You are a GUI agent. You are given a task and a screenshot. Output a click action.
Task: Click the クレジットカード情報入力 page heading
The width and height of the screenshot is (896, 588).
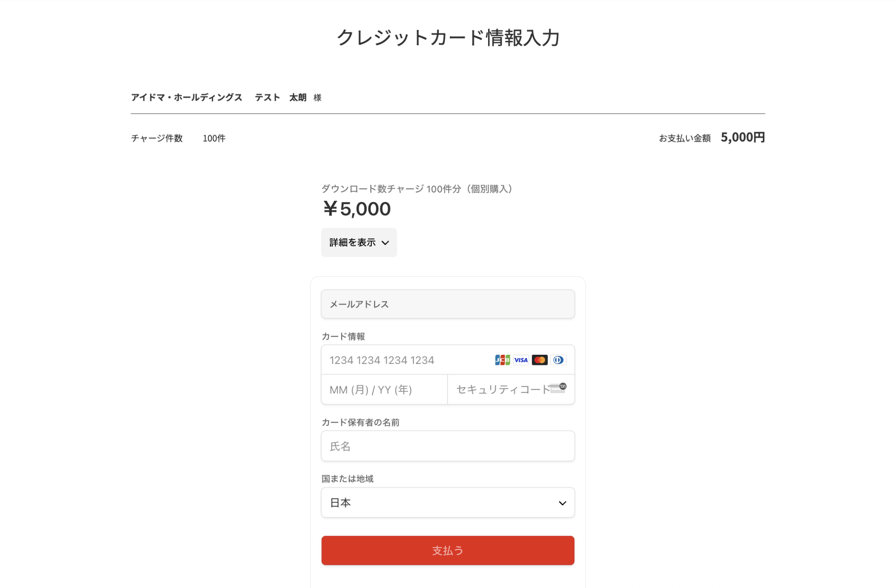point(448,38)
